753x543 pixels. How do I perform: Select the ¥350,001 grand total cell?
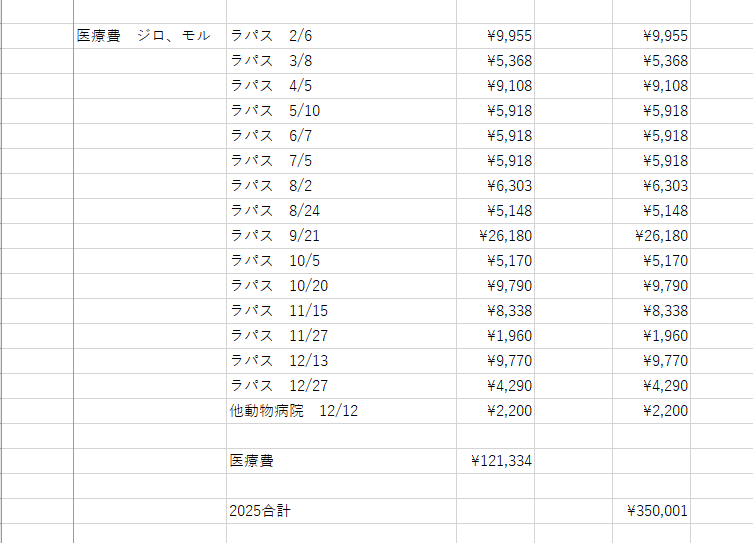[651, 511]
